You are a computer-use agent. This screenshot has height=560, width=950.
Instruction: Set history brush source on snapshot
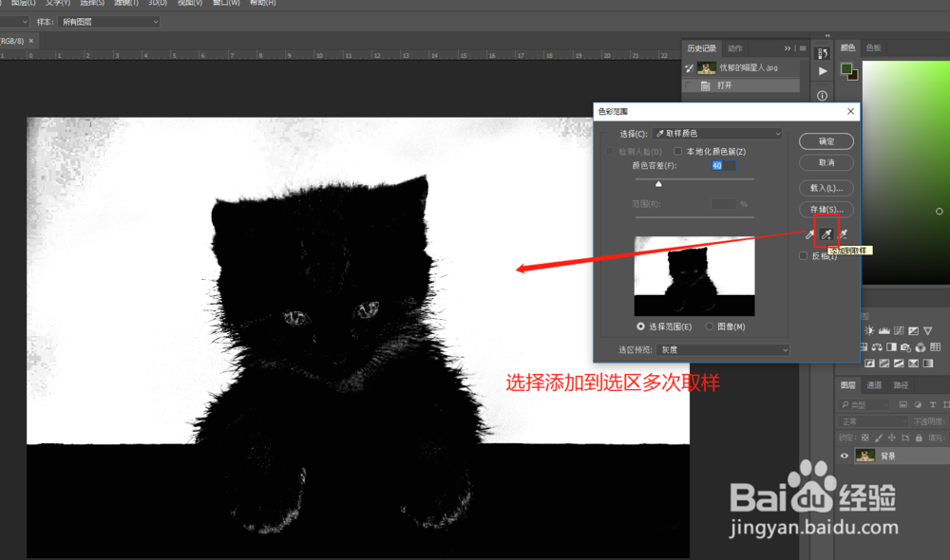[689, 67]
